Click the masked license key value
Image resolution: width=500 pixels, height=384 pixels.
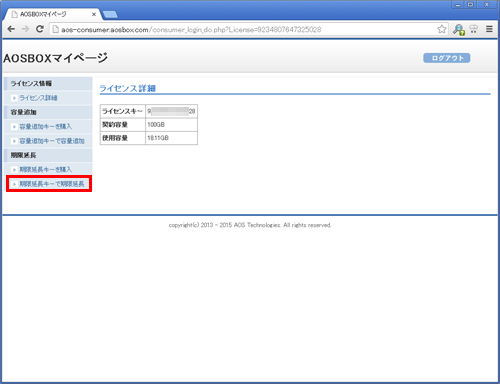[x=171, y=111]
